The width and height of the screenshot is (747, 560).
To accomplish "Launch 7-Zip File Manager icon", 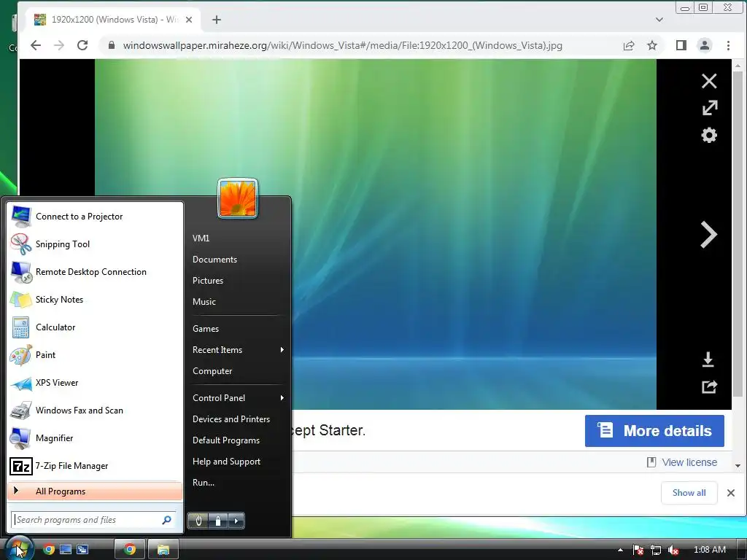I will click(x=21, y=466).
